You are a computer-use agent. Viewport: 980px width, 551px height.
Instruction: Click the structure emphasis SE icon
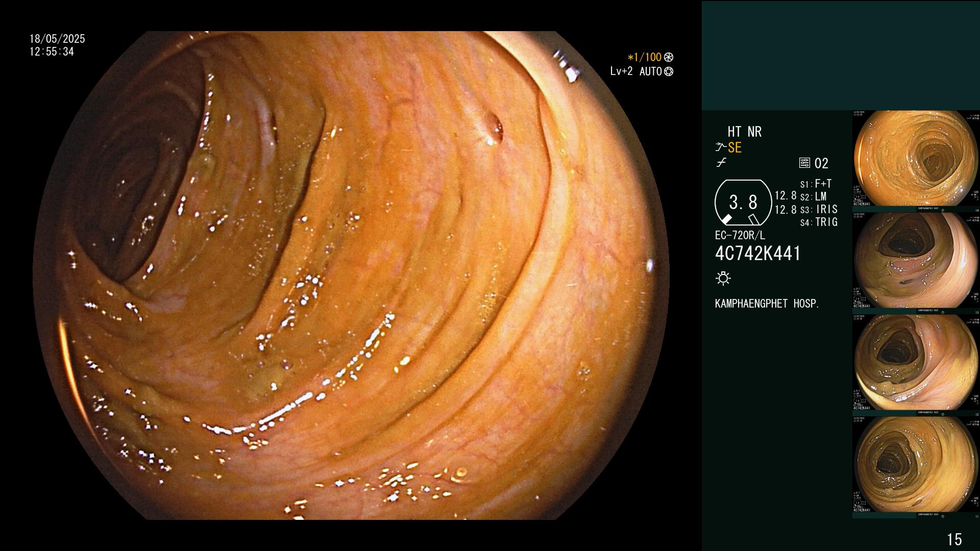coord(721,147)
